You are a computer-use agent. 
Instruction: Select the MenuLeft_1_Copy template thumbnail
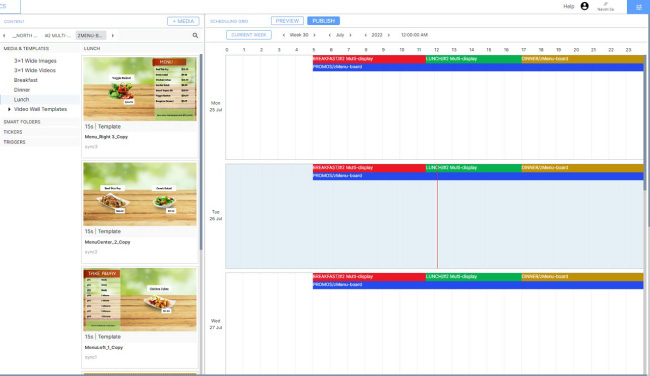pos(140,299)
